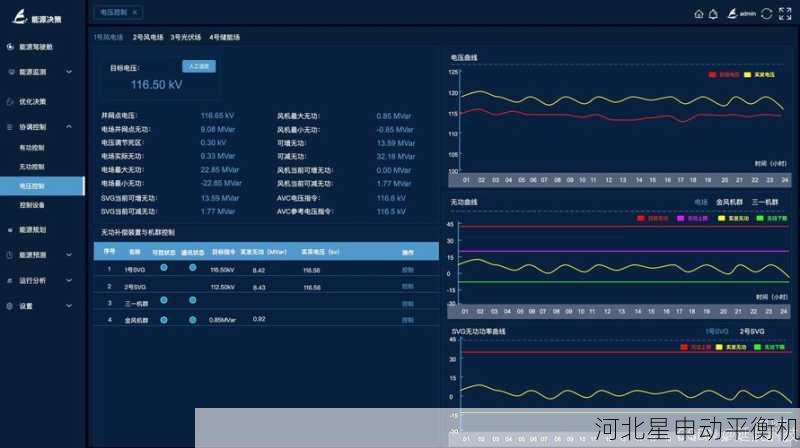This screenshot has height=448, width=800.
Task: Open the notification bell
Action: coord(713,14)
